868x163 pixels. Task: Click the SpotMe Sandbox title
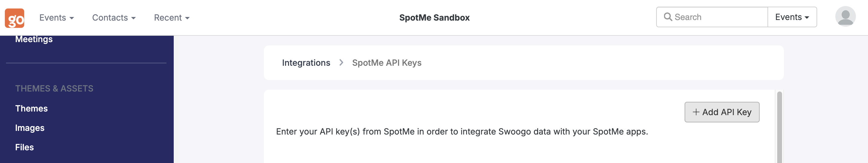pos(434,18)
